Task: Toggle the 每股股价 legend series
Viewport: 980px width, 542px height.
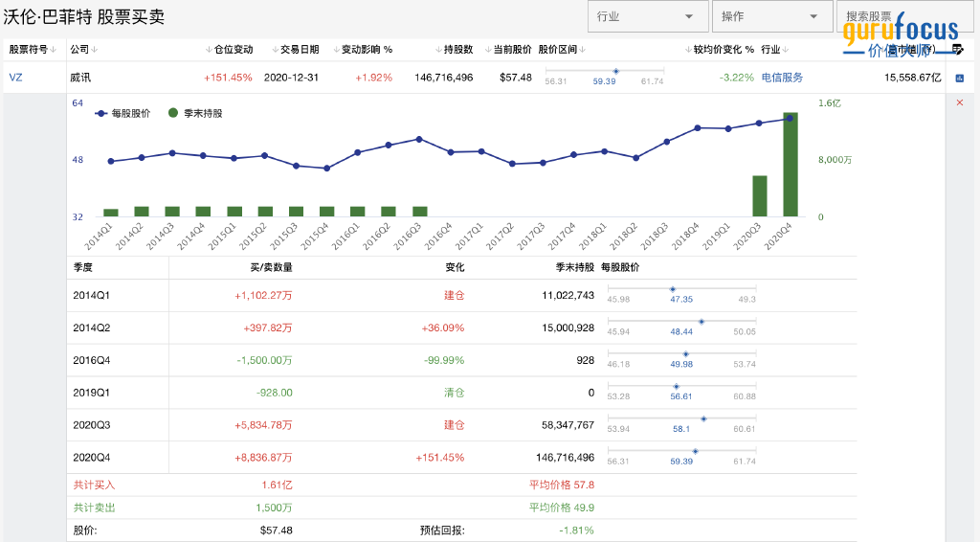Action: 123,113
